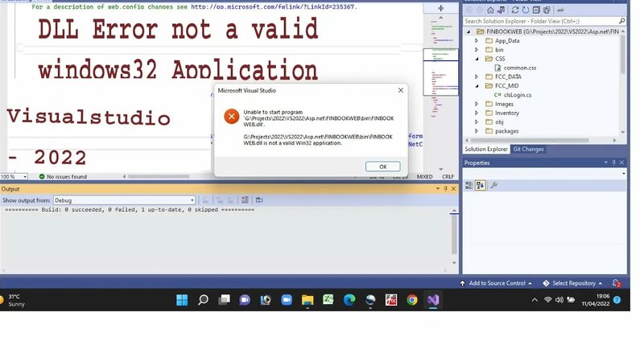Click the Output panel vertical scrollbar
The height and width of the screenshot is (362, 644).
pos(454,237)
